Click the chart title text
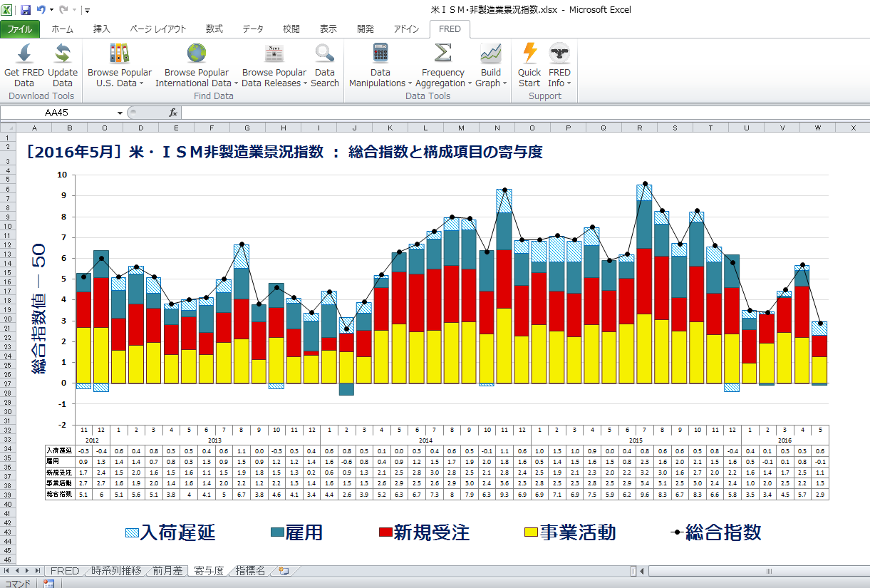This screenshot has width=870, height=588. click(x=284, y=152)
